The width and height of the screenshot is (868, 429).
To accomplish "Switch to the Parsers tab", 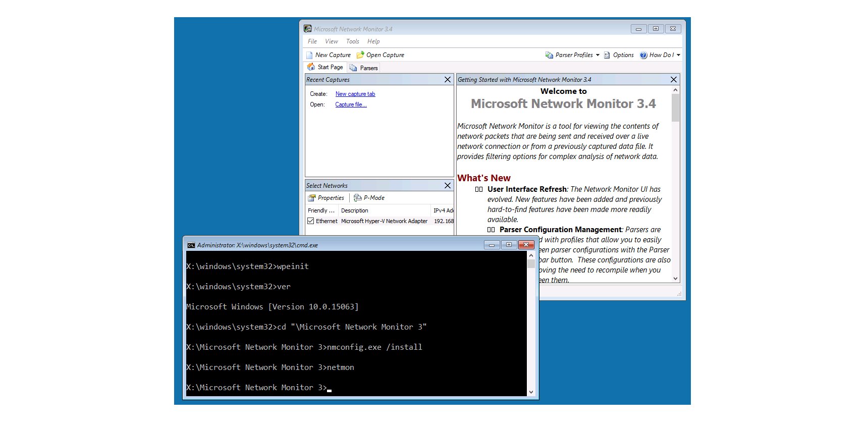I will coord(363,68).
